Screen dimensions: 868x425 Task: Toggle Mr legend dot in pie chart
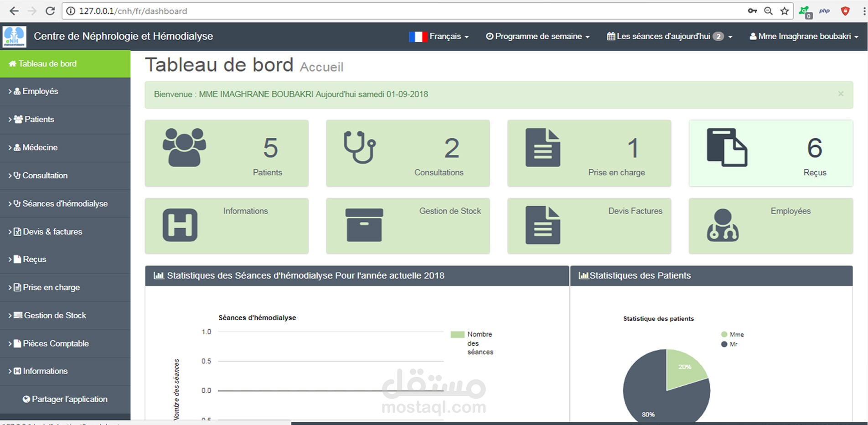pyautogui.click(x=724, y=344)
